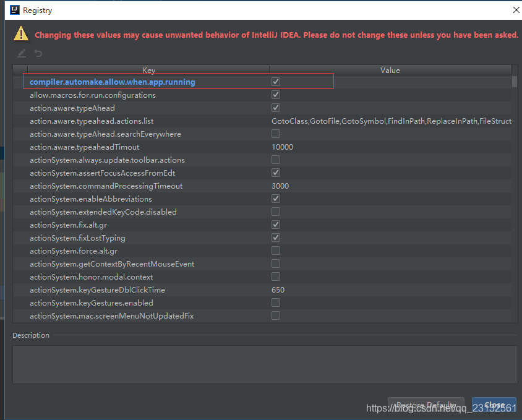The image size is (522, 420).
Task: Toggle action.aware.typeAhead checkbox
Action: click(x=276, y=108)
